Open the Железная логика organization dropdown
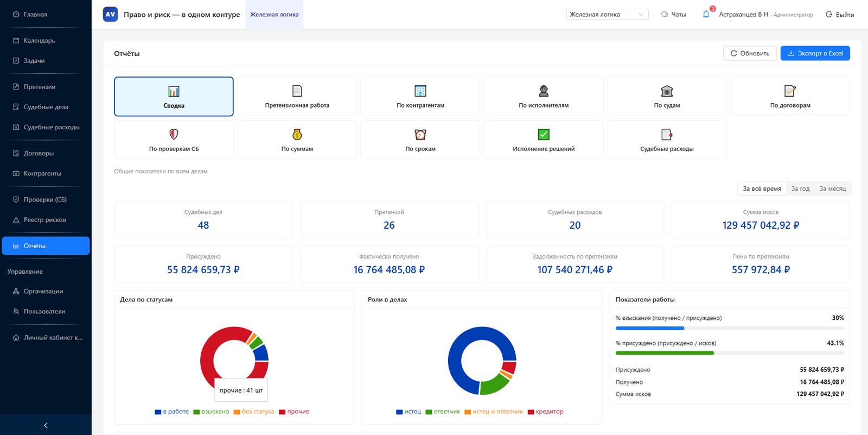This screenshot has height=435, width=868. pos(607,15)
